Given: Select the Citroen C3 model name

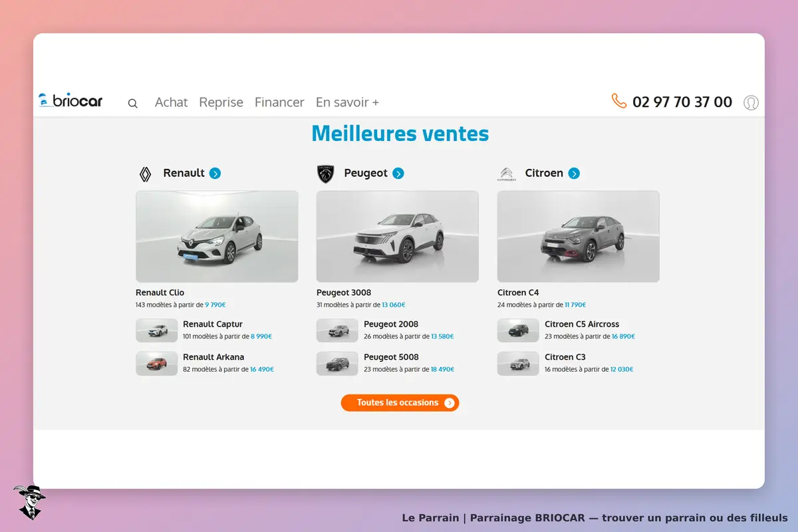Looking at the screenshot, I should pyautogui.click(x=565, y=357).
